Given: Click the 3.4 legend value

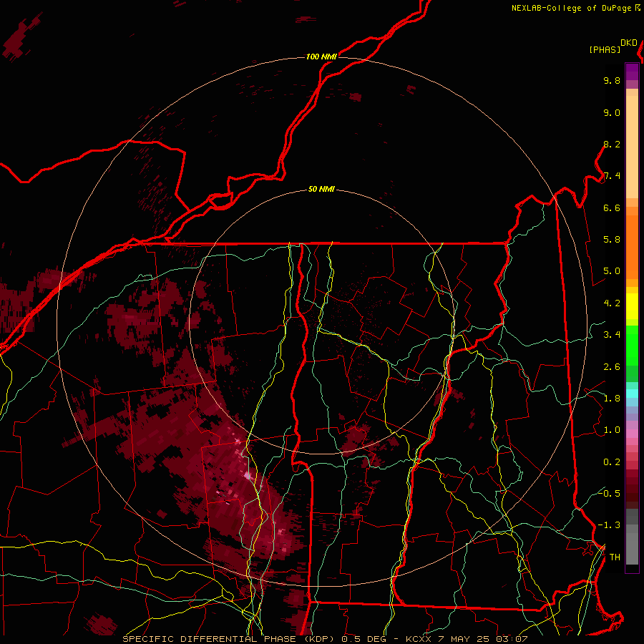Looking at the screenshot, I should pyautogui.click(x=612, y=335).
